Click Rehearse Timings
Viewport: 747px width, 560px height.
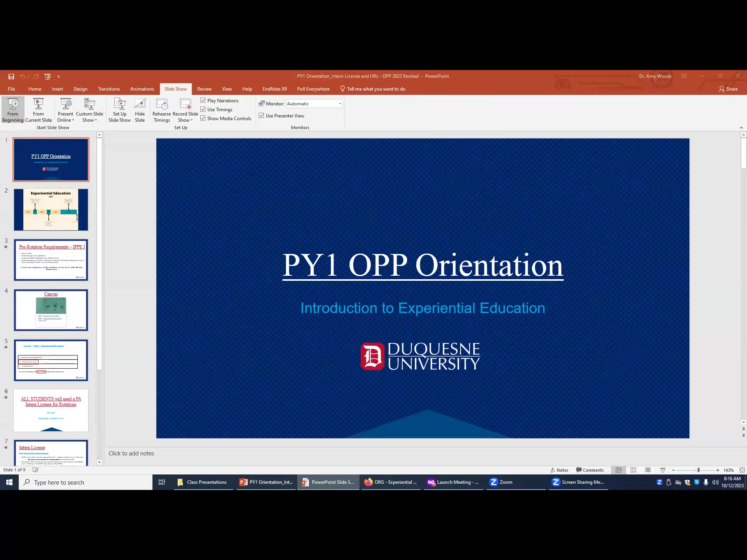point(162,110)
